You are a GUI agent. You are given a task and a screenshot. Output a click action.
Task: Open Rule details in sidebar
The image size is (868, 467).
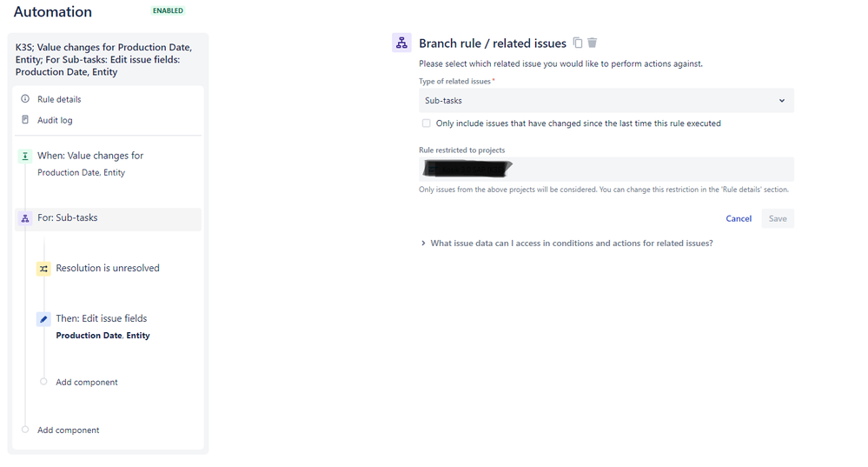coord(59,99)
